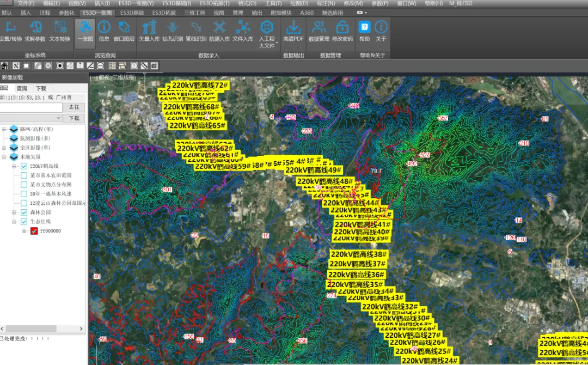588x365 pixels.
Task: Click the 路网/高程(单) layer icon
Action: [x=14, y=129]
